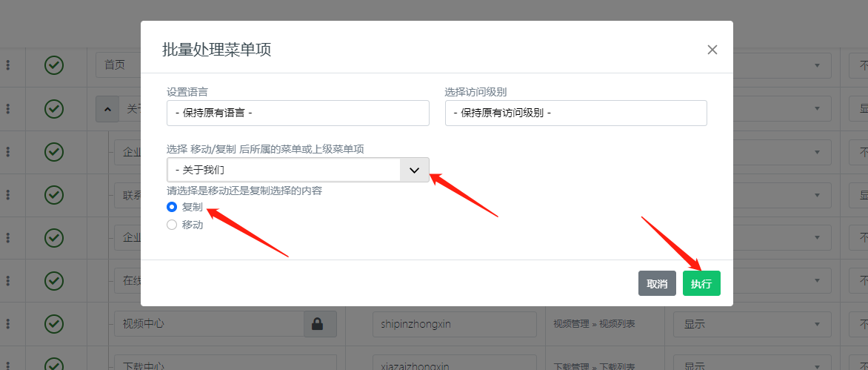Click the gray 取消 button
The image size is (868, 370).
(x=657, y=283)
